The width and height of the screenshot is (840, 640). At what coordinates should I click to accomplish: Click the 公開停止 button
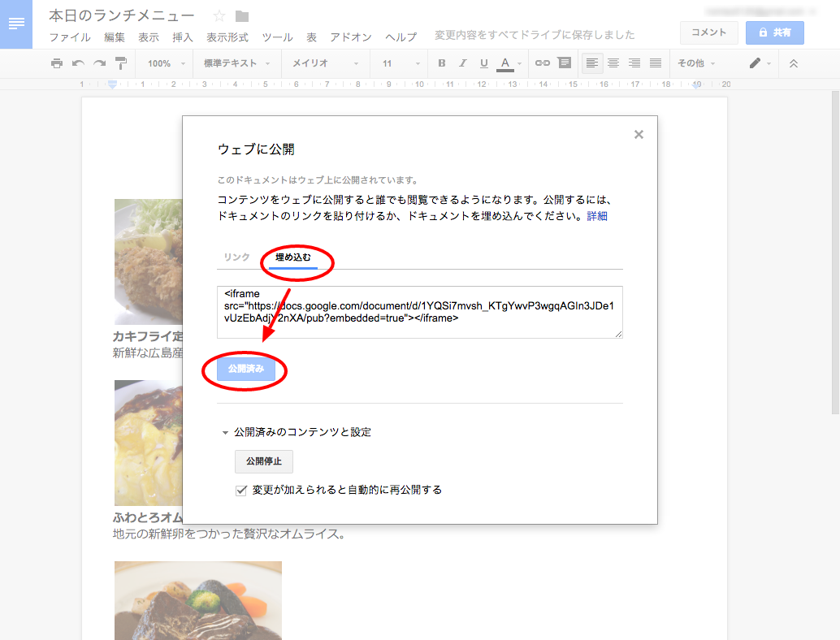coord(263,461)
